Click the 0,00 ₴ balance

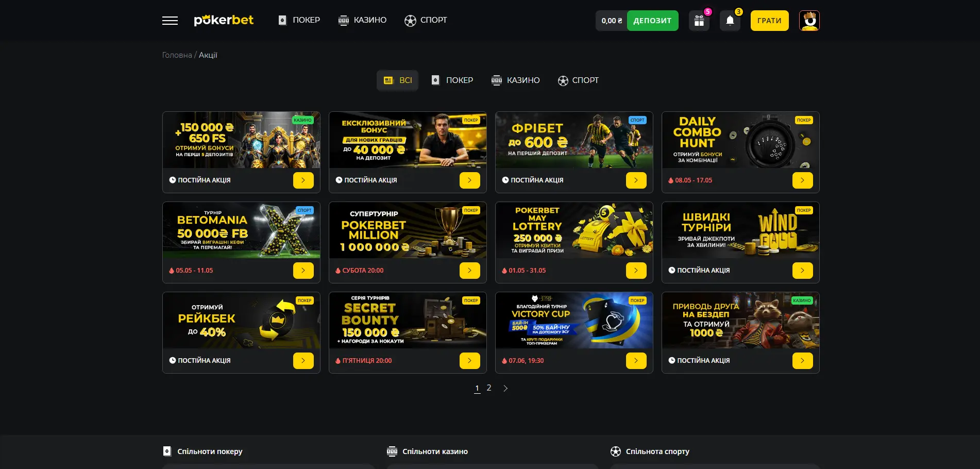point(612,21)
